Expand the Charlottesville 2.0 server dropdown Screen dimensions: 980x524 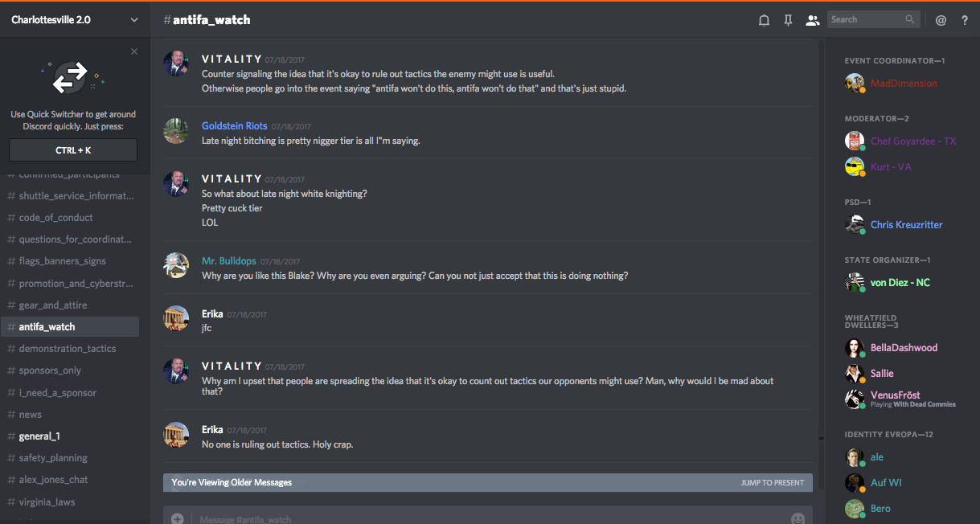[134, 20]
